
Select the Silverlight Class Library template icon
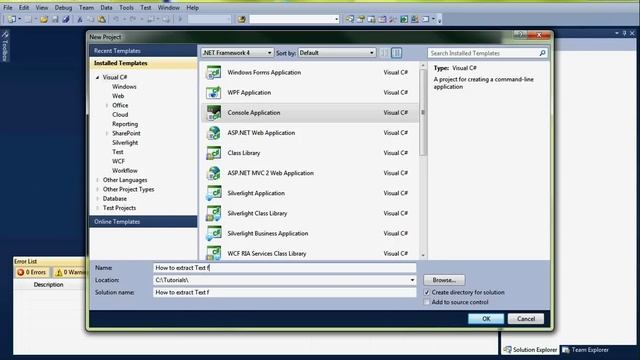pyautogui.click(x=213, y=213)
